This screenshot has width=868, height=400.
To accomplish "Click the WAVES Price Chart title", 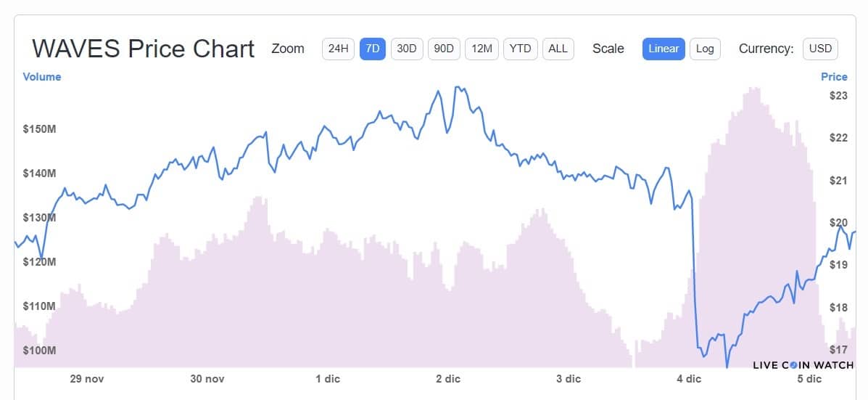I will point(144,49).
